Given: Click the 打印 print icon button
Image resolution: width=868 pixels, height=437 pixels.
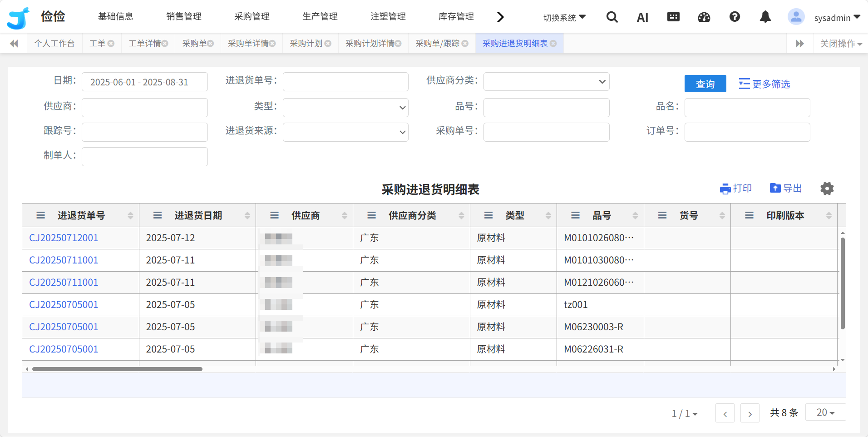Looking at the screenshot, I should 736,189.
